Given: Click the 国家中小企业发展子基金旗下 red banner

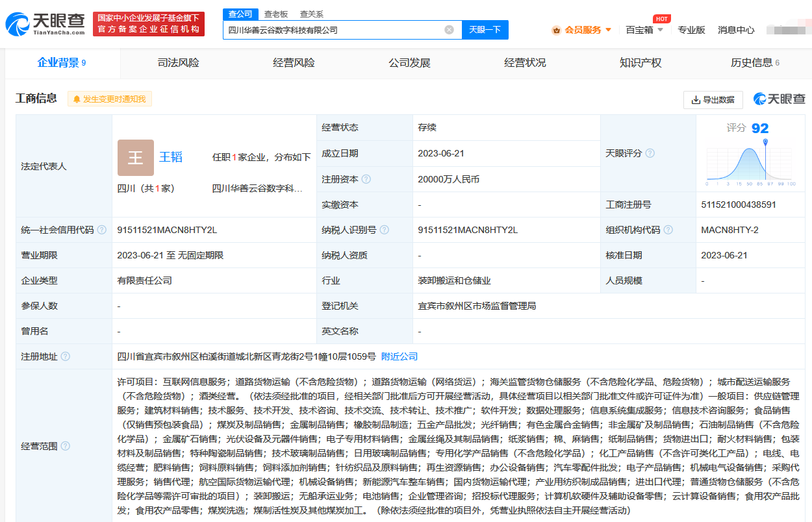Looking at the screenshot, I should tap(149, 24).
